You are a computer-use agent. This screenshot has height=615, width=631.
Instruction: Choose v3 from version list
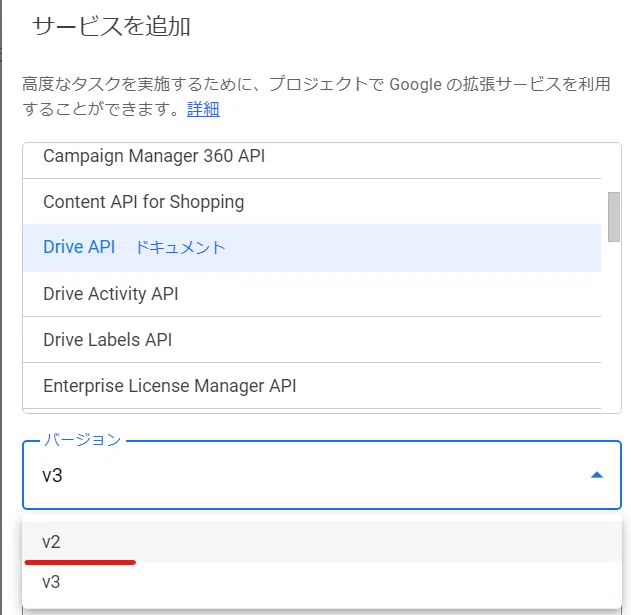pyautogui.click(x=322, y=582)
